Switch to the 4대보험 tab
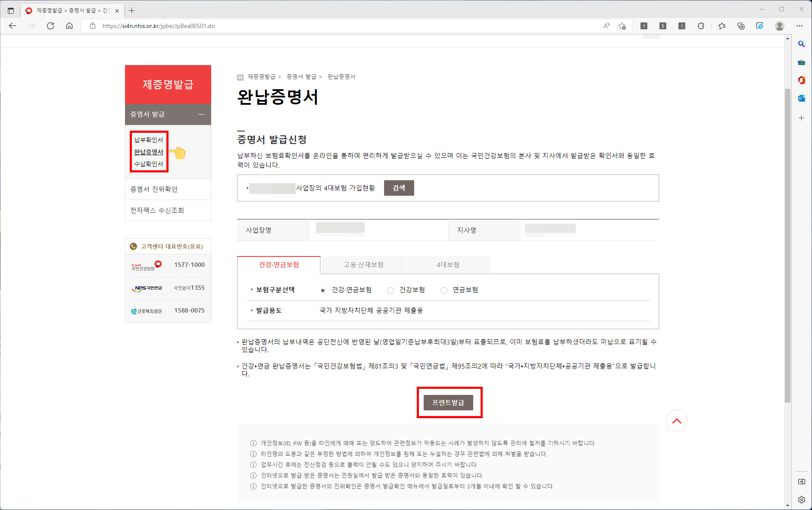The image size is (812, 510). [448, 265]
